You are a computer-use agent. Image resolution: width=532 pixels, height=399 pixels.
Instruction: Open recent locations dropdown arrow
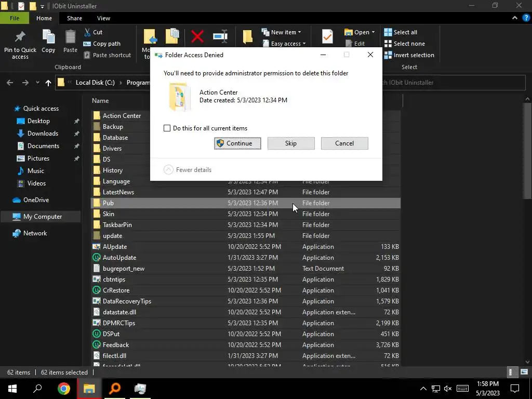tap(37, 83)
